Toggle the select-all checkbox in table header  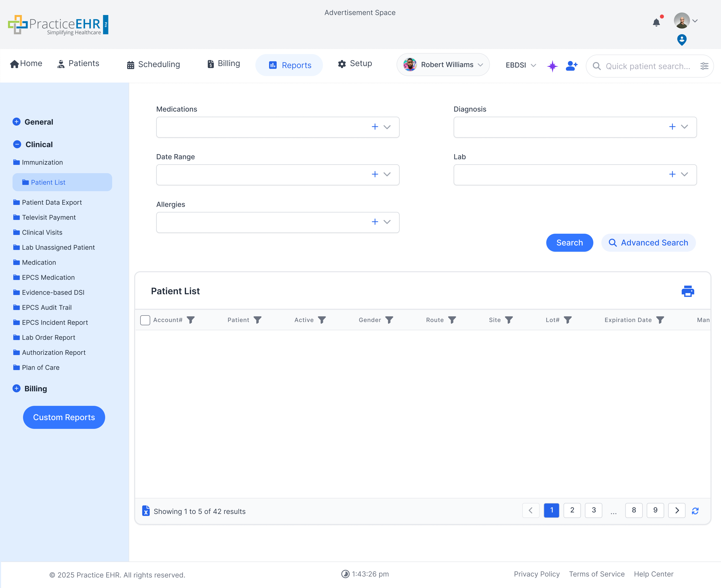[x=145, y=320]
